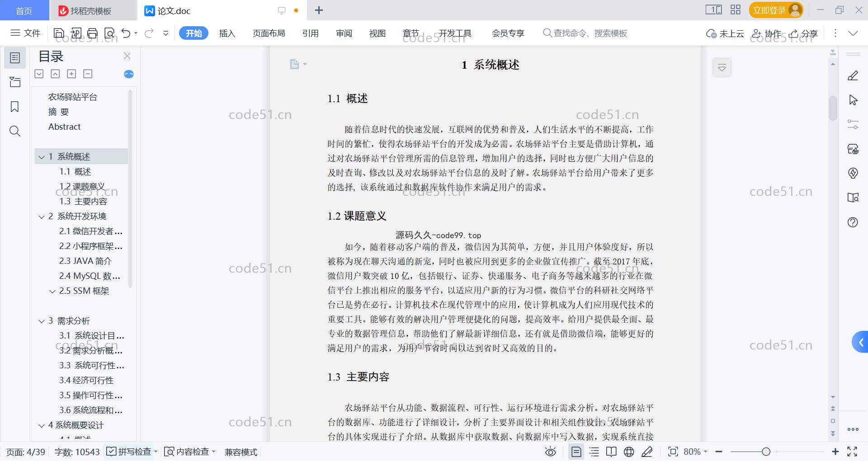Open the Help question mark icon

853,222
